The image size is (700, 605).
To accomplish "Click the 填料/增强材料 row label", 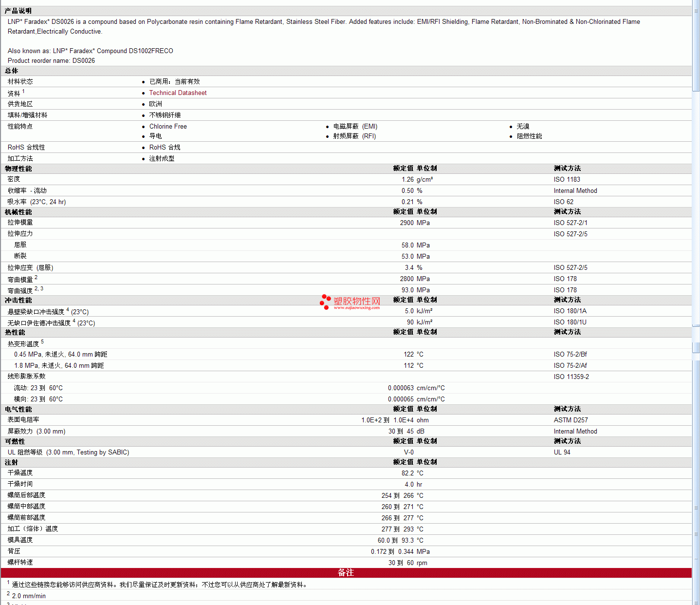I will 27,115.
